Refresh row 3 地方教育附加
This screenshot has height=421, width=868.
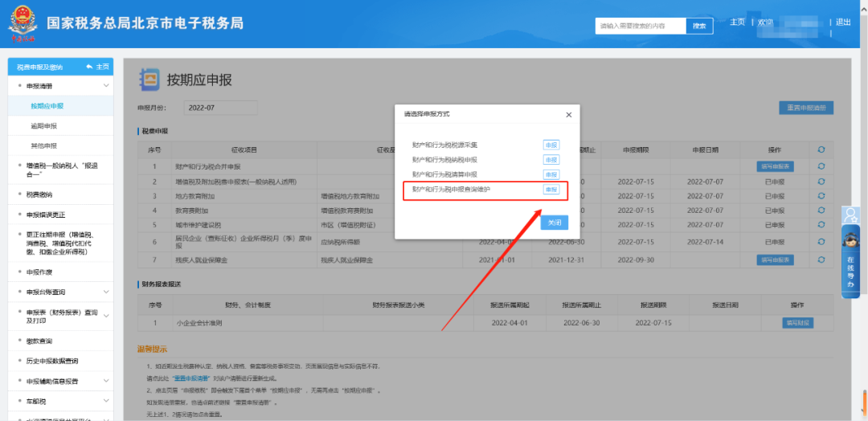(821, 196)
